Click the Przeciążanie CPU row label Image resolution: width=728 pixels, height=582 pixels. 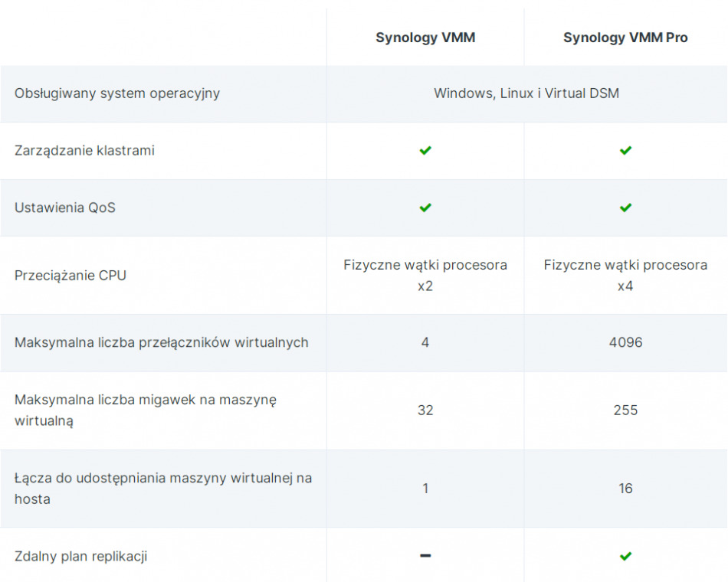(x=71, y=275)
